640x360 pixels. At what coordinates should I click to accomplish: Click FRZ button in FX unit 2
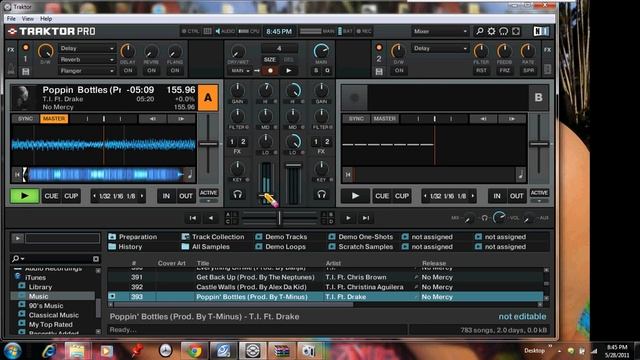(x=504, y=71)
